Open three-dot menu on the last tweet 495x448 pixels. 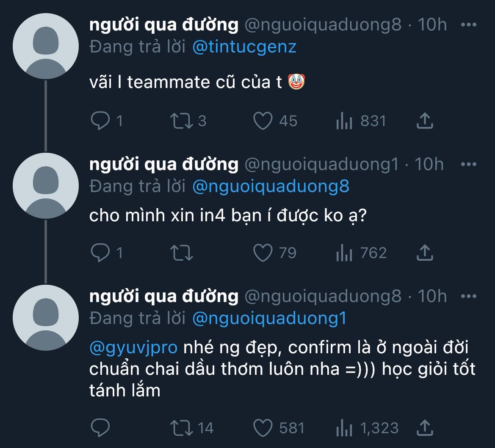(x=468, y=296)
